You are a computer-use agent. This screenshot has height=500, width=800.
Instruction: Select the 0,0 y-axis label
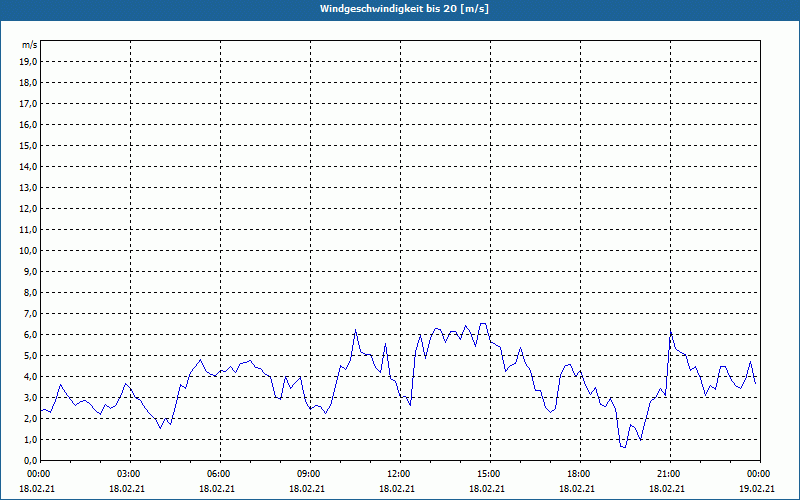click(x=31, y=461)
